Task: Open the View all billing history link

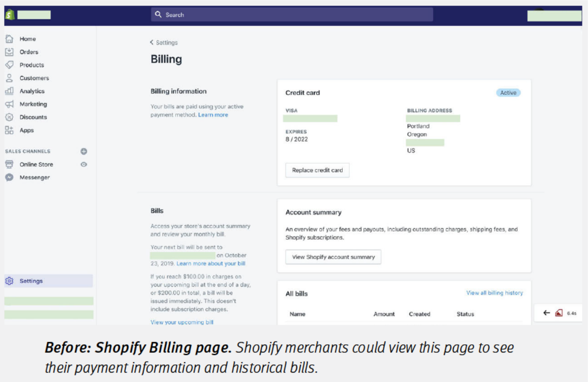Action: pyautogui.click(x=494, y=293)
